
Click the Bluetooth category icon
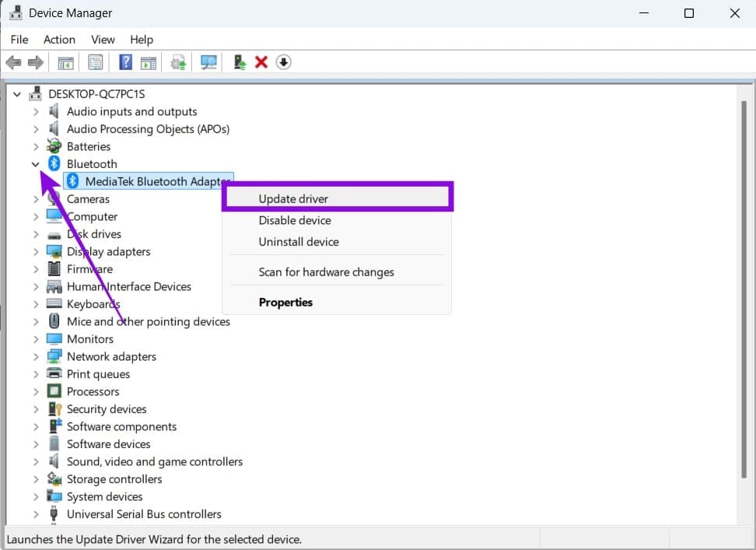click(54, 164)
